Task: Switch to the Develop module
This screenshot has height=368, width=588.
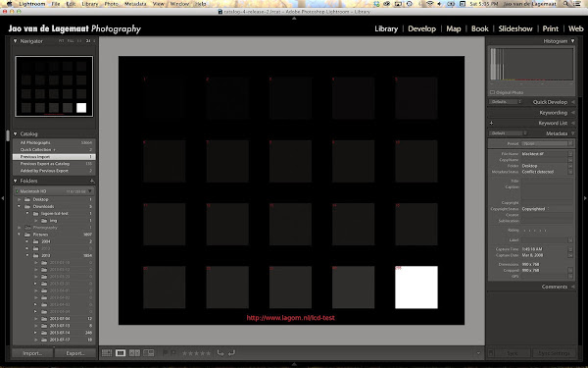Action: click(421, 28)
